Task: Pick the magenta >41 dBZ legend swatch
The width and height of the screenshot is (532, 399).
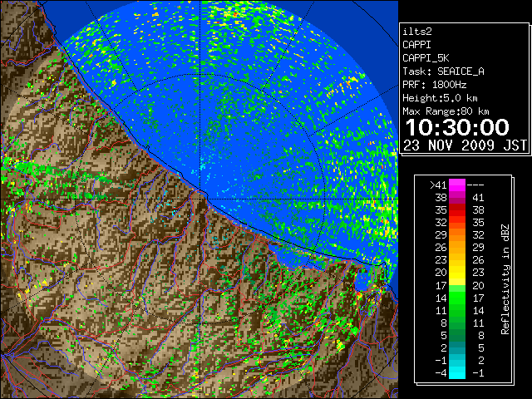Action: tap(457, 185)
